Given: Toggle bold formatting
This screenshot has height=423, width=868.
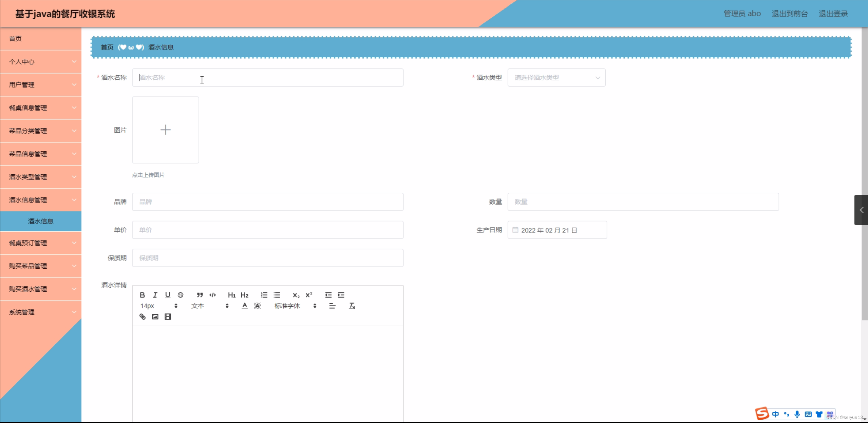Looking at the screenshot, I should 142,295.
